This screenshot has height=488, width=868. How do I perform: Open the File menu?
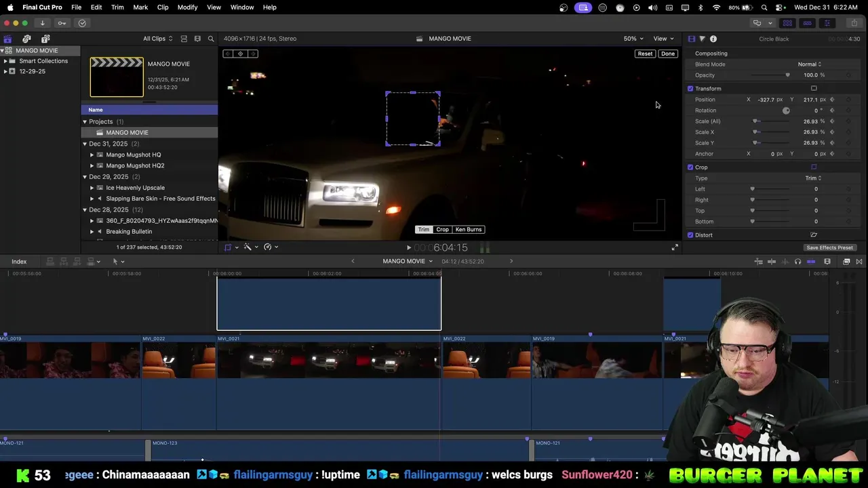coord(76,7)
